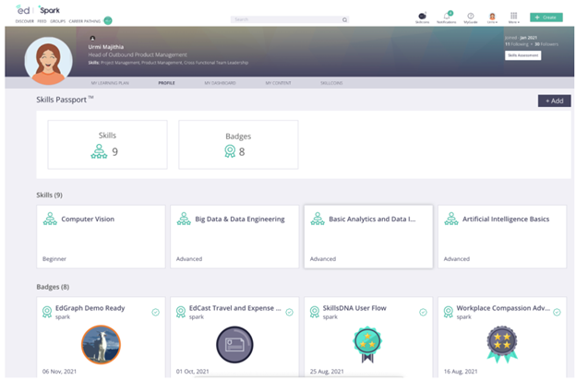Click the search magnifier icon
This screenshot has height=392, width=576.
(x=345, y=18)
